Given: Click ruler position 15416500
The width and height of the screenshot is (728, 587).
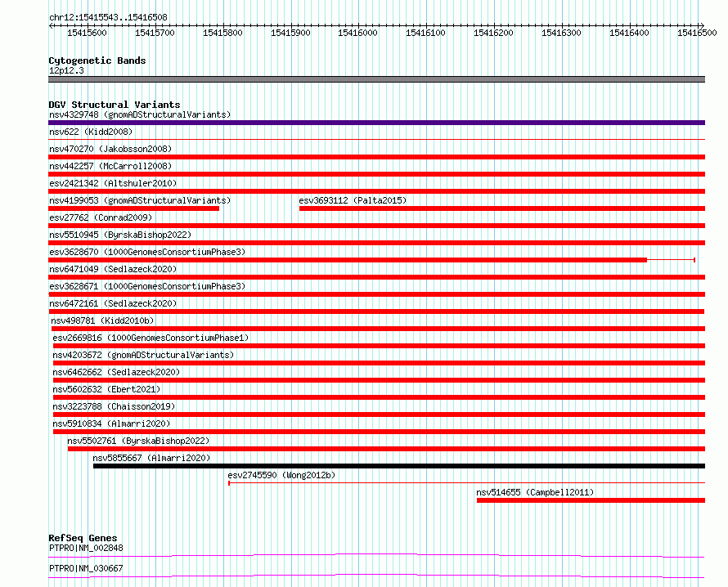Looking at the screenshot, I should [696, 33].
